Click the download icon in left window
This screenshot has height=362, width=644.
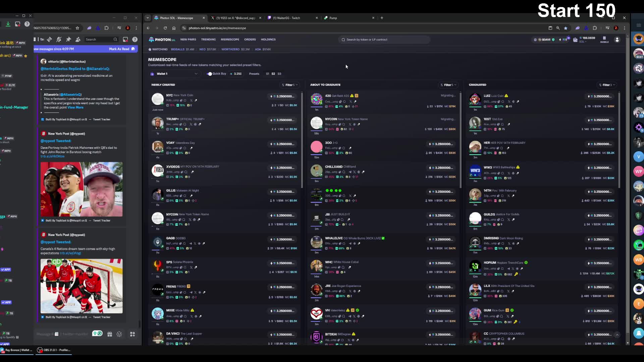tap(8, 24)
